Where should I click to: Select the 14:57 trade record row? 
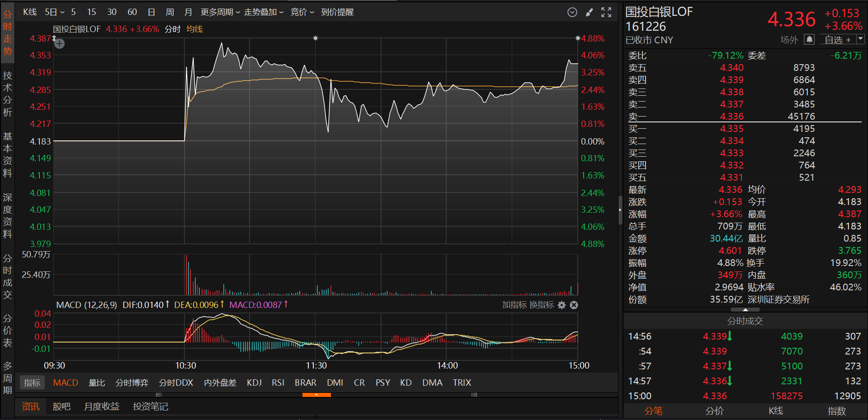tap(745, 381)
